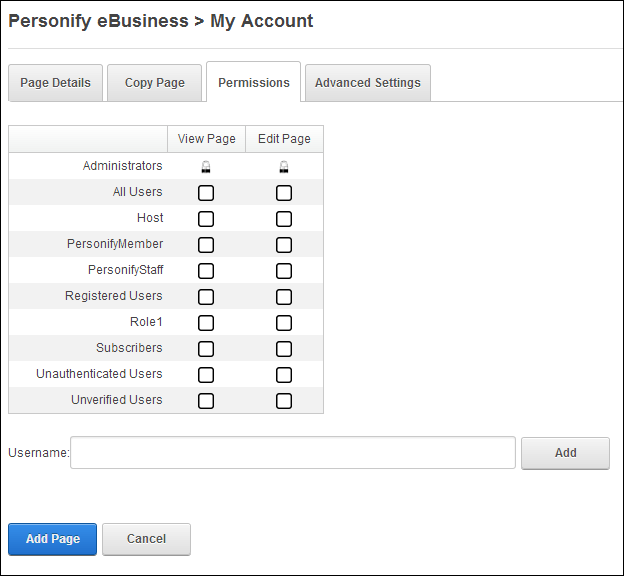Click the PersonifyMember role label
Image resolution: width=624 pixels, height=576 pixels.
coord(115,244)
